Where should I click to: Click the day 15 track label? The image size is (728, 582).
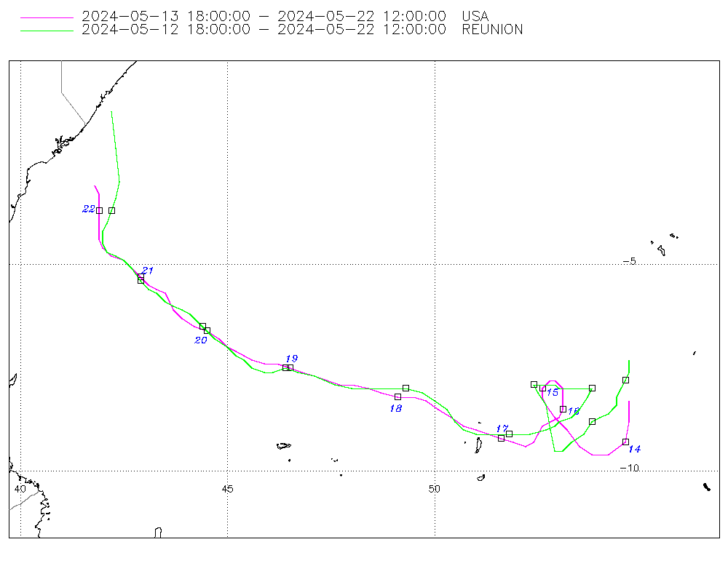pos(552,393)
